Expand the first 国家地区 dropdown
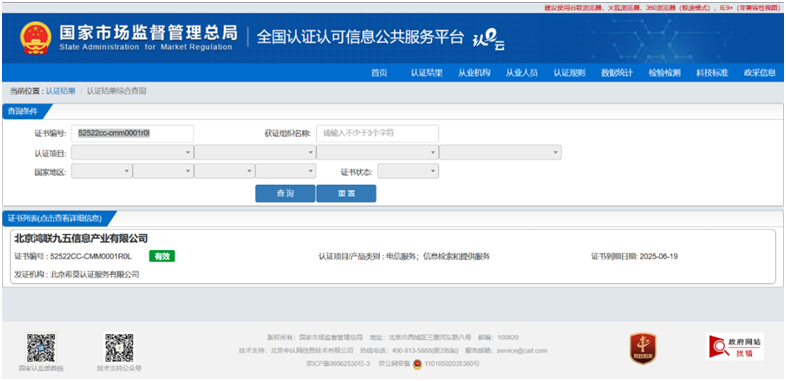The image size is (786, 381). [102, 171]
